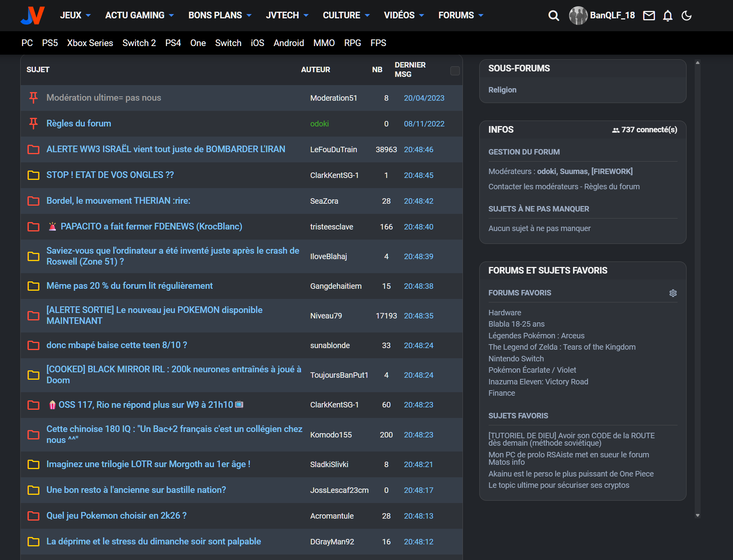733x560 pixels.
Task: Open topic Quel jeu Pokemon choisir en 2k26
Action: [116, 516]
